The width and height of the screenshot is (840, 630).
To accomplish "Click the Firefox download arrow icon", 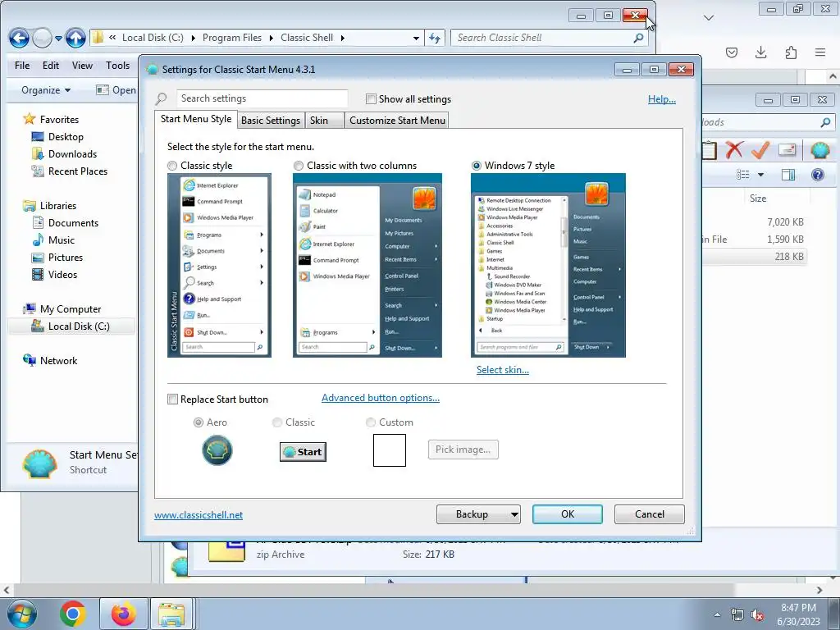I will (x=760, y=52).
